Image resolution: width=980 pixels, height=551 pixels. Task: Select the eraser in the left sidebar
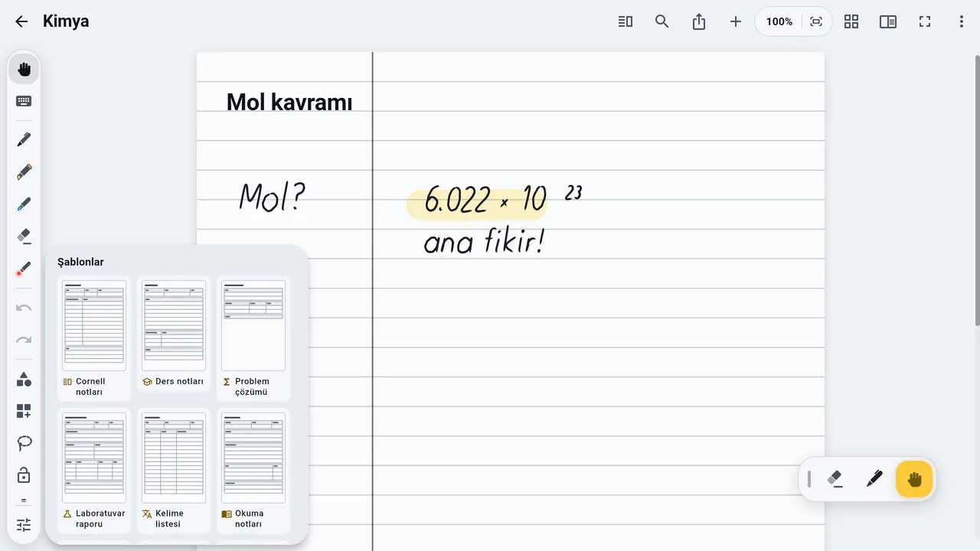click(x=24, y=236)
